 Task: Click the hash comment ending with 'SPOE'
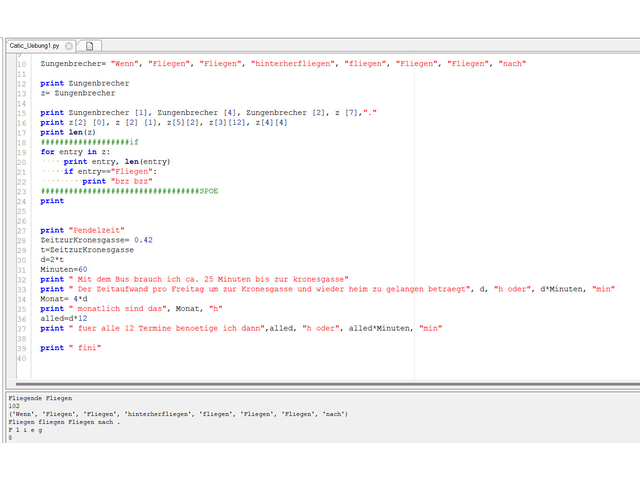(129, 191)
